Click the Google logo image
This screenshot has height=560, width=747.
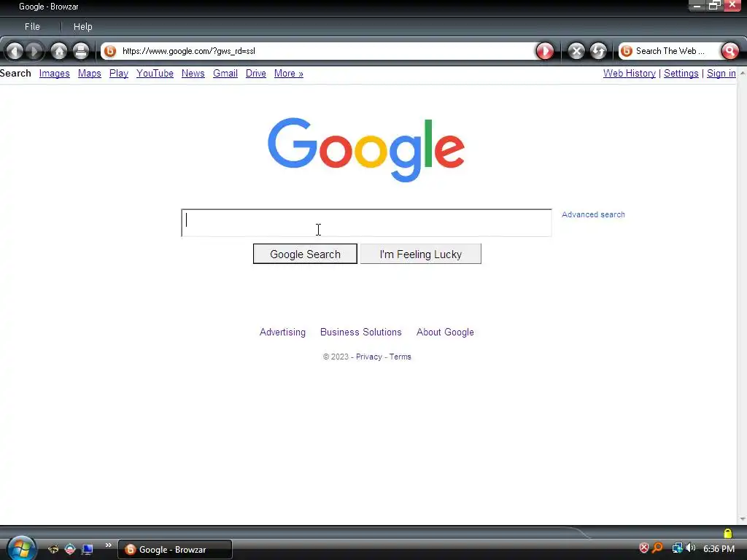[x=366, y=149]
